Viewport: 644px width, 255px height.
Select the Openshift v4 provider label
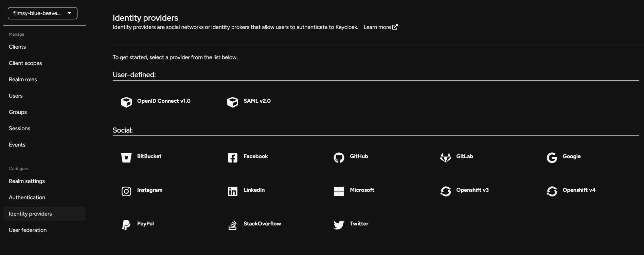[579, 190]
